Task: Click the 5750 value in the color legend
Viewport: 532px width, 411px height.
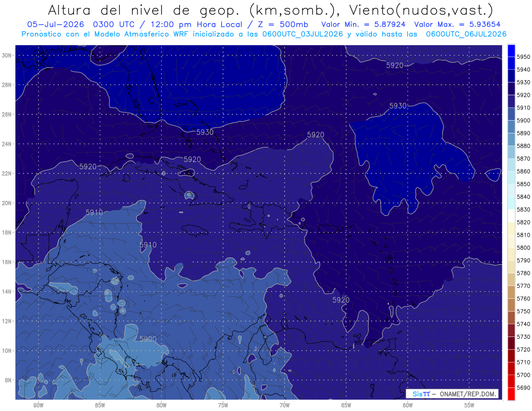Action: (523, 311)
